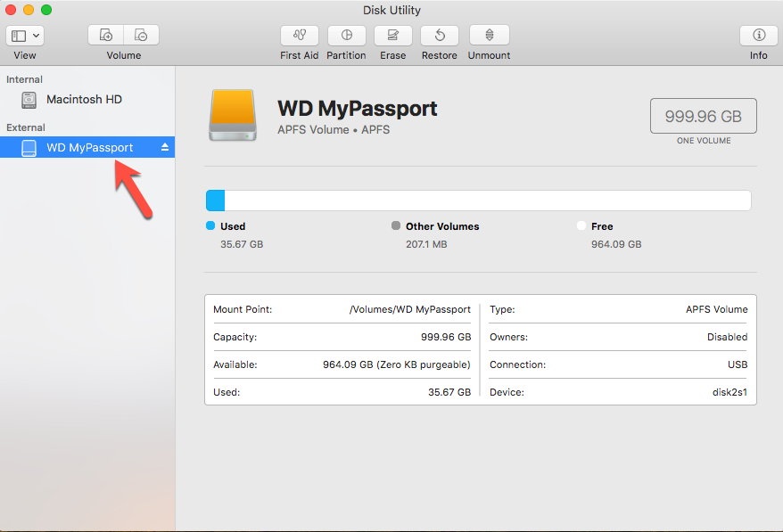Screen dimensions: 783x532
Task: Click the Used 35.67 GB table value
Action: point(449,392)
